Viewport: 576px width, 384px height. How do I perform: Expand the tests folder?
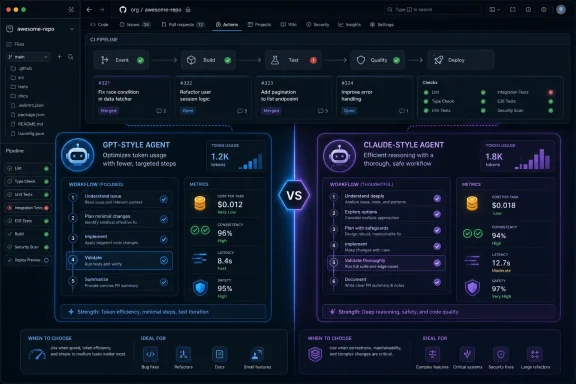[x=19, y=87]
